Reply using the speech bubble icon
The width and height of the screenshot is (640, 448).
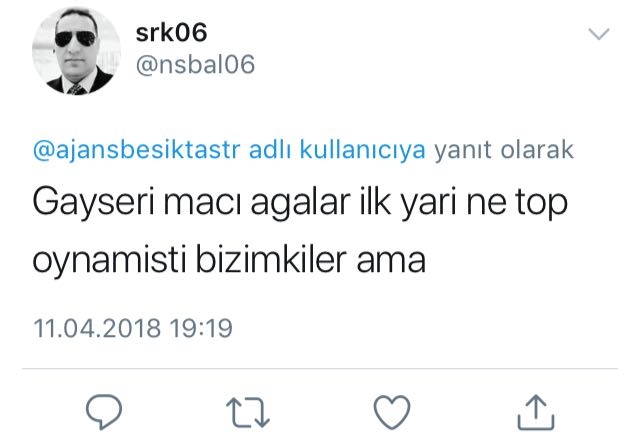coord(104,412)
